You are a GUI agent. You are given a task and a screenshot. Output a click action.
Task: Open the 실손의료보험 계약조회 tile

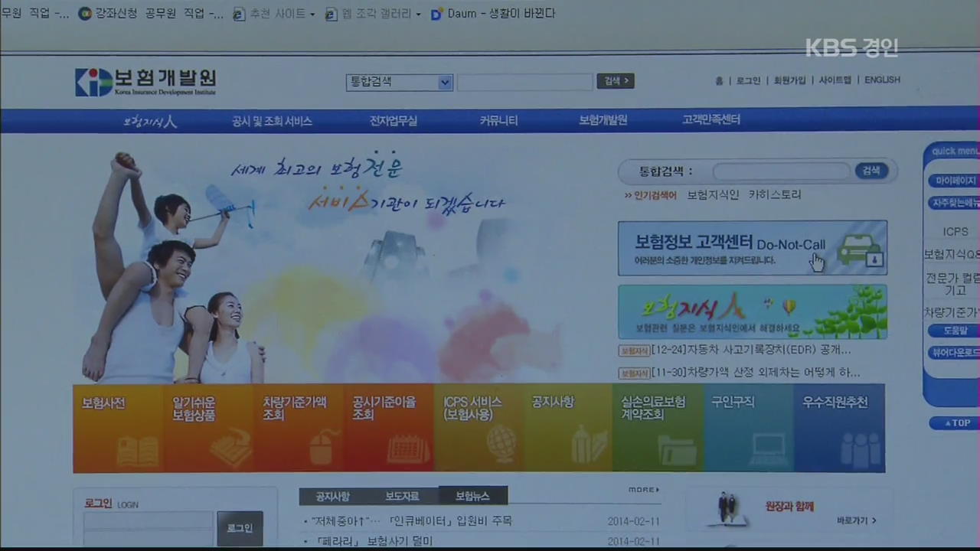(658, 429)
